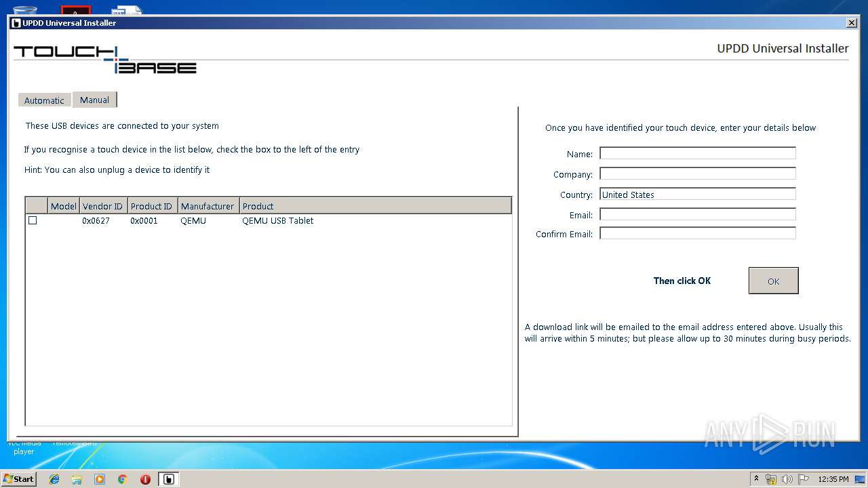868x488 pixels.
Task: Focus the Email input field
Action: pyautogui.click(x=697, y=214)
